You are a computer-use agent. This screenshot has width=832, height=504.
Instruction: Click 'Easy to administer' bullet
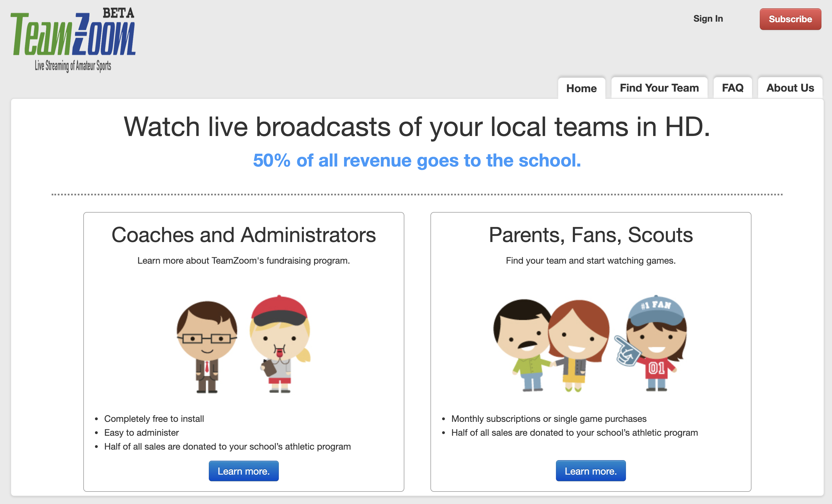[x=141, y=432]
